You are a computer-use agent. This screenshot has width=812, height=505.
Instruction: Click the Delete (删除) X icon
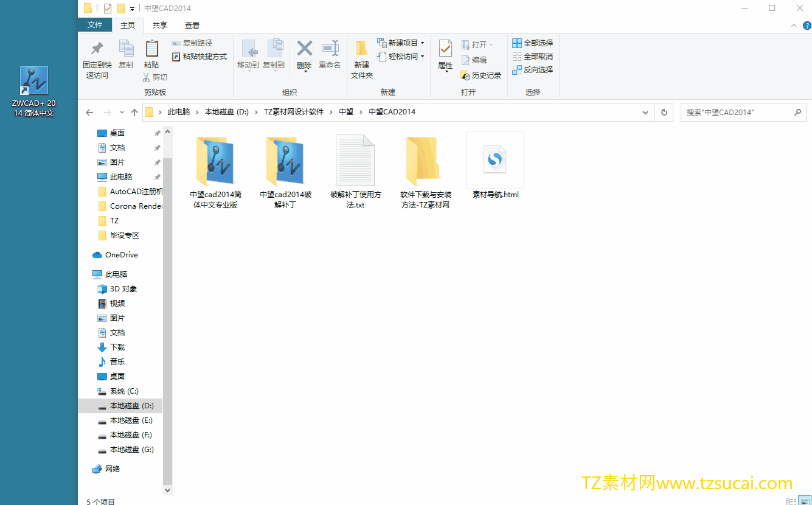tap(304, 49)
